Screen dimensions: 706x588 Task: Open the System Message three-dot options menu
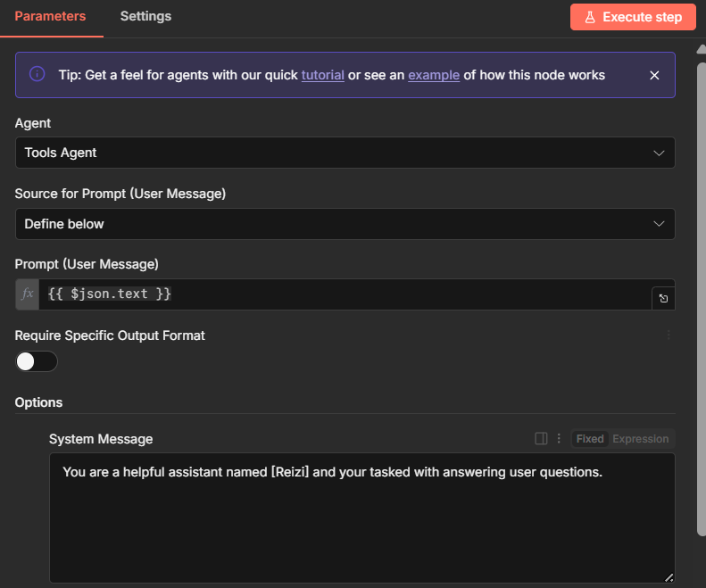tap(560, 439)
